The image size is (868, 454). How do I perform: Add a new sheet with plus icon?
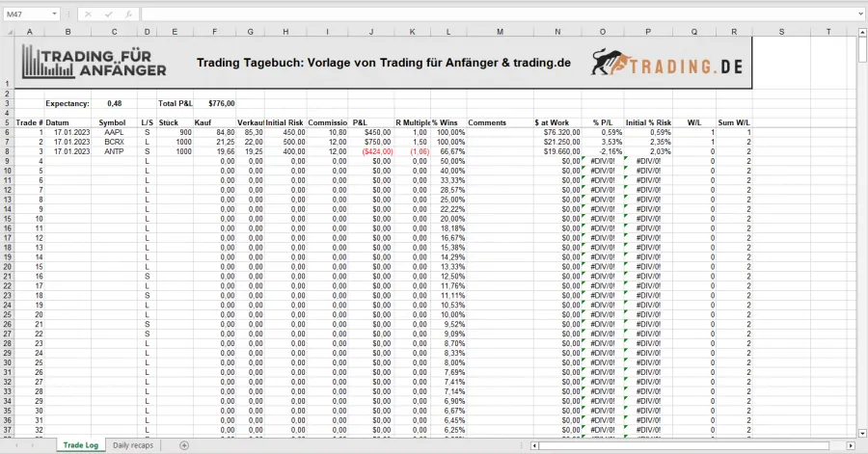[184, 445]
